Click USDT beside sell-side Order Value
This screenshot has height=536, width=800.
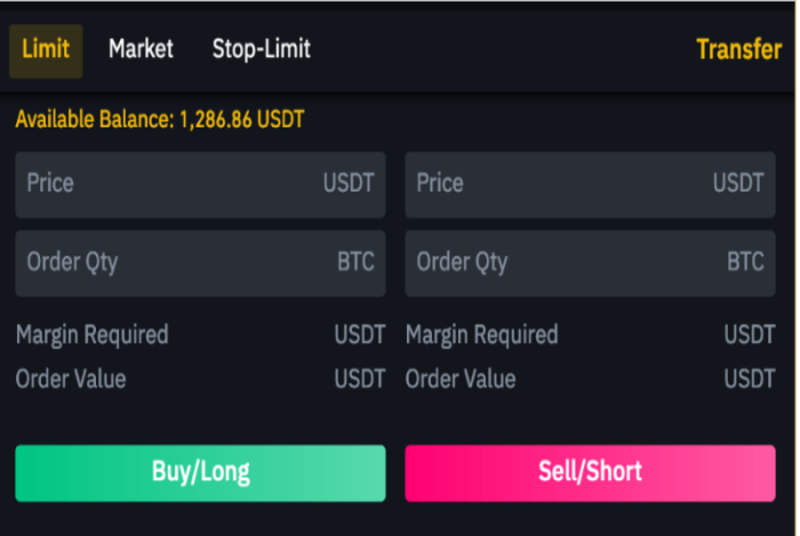click(749, 379)
